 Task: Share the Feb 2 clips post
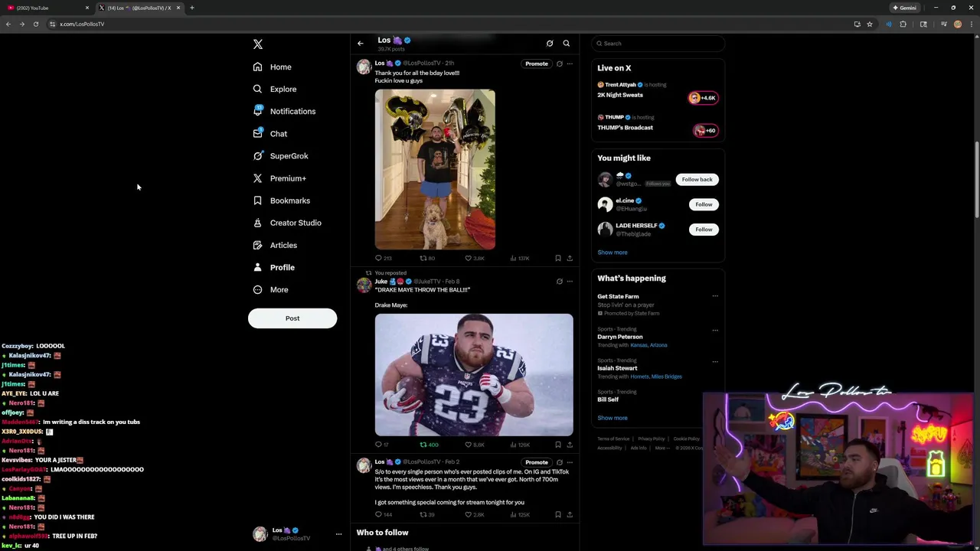tap(570, 515)
